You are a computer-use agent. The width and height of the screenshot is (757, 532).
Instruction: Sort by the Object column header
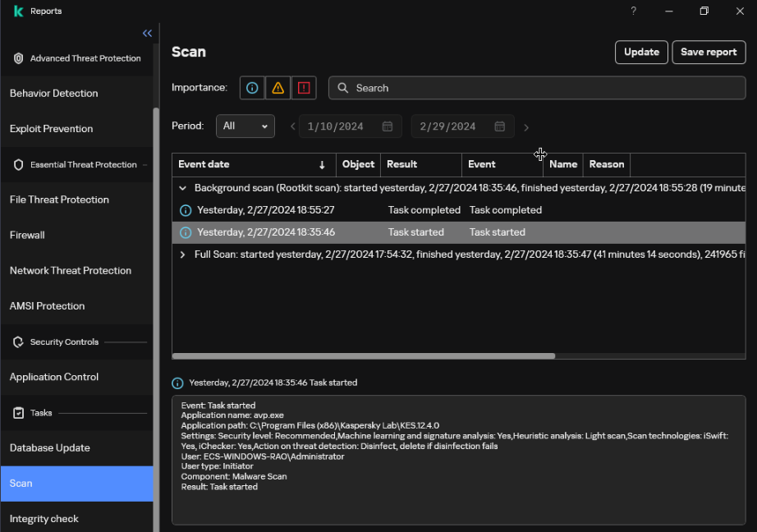coord(358,165)
